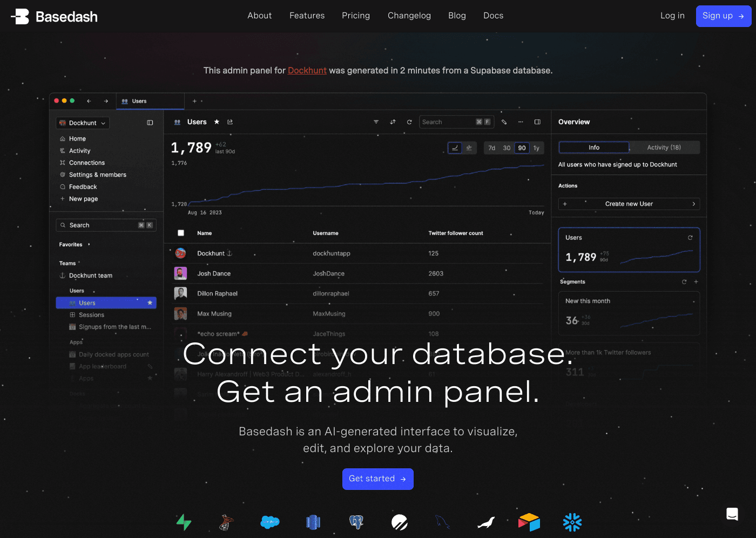Click the Snowflake logo
Screen dimensions: 756x538
coord(572,522)
